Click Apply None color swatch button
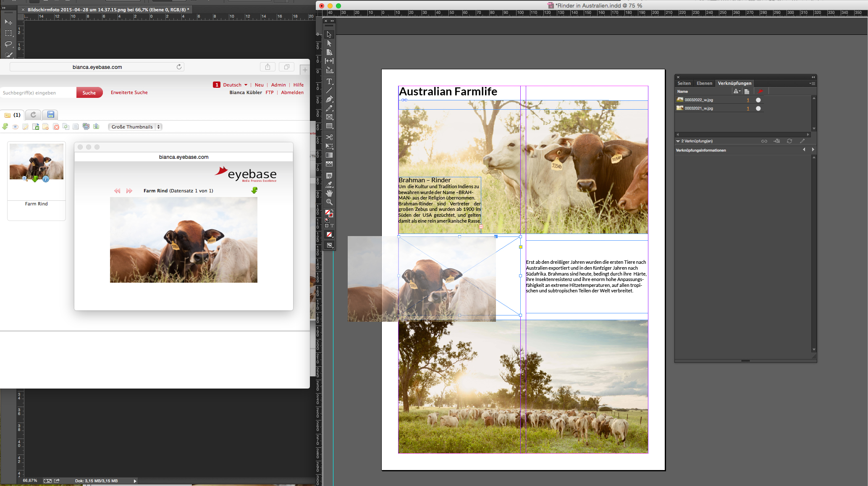This screenshot has height=486, width=868. [x=329, y=235]
